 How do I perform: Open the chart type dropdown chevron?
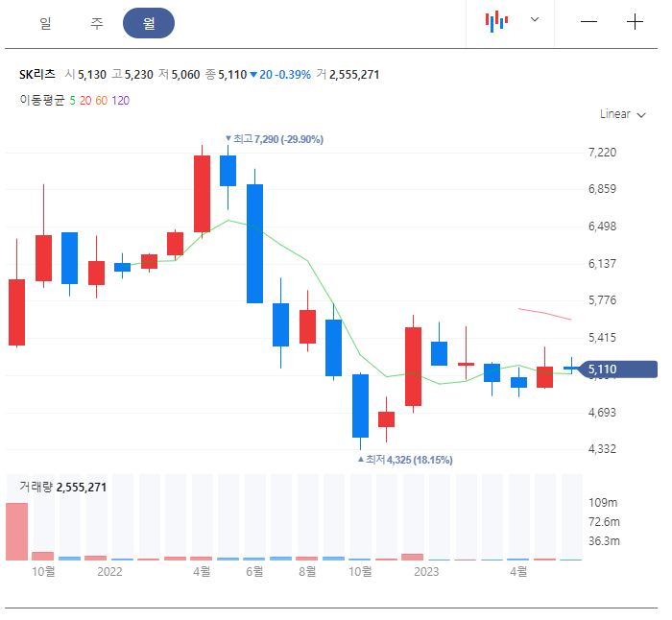[x=535, y=19]
